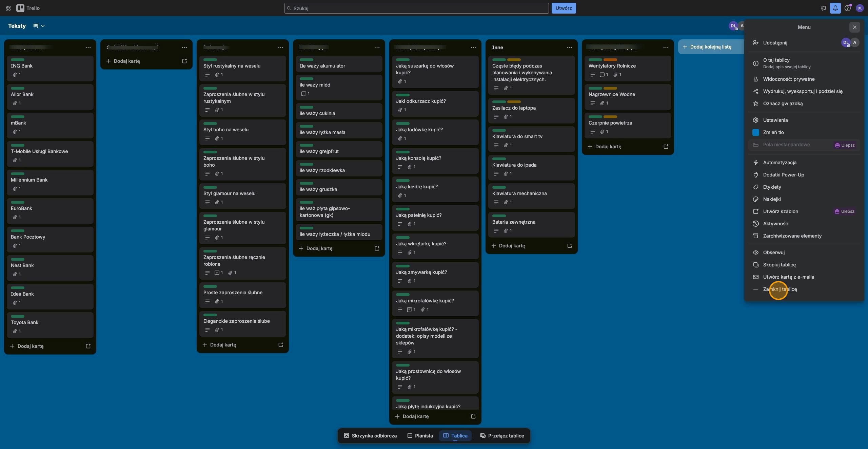The height and width of the screenshot is (449, 868).
Task: Open Etykiety labels settings
Action: tap(804, 187)
